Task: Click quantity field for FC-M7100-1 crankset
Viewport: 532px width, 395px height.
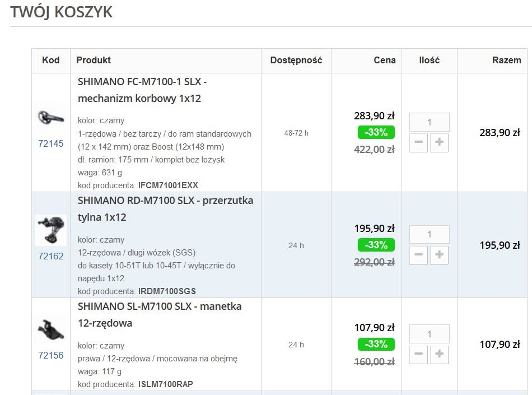Action: click(429, 122)
